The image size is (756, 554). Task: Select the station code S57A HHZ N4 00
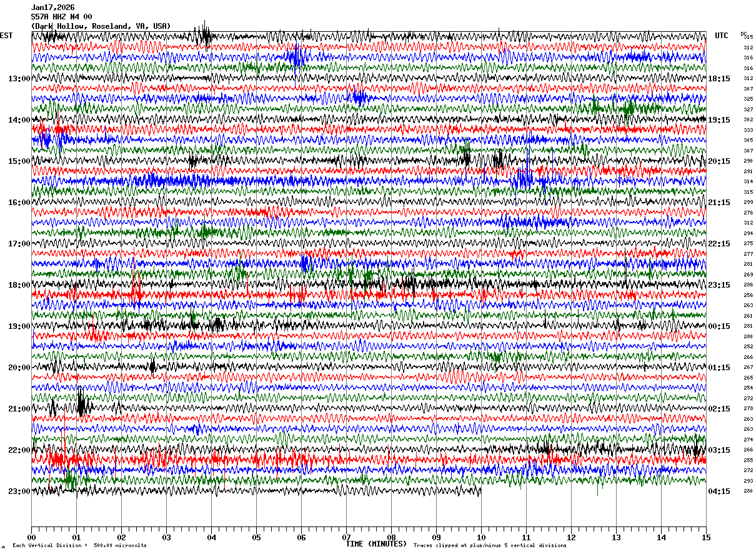click(x=61, y=17)
